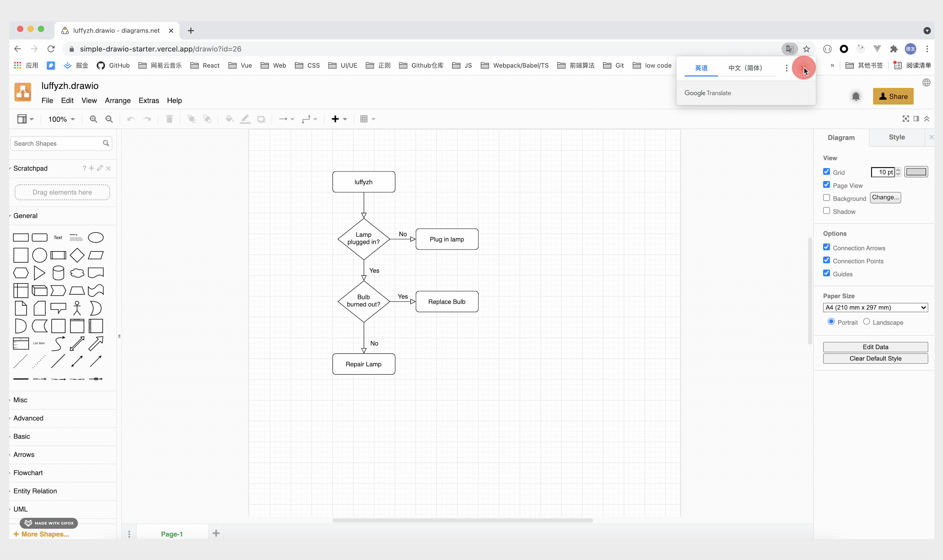Toggle the Page View checkbox
The height and width of the screenshot is (560, 943).
coord(826,185)
